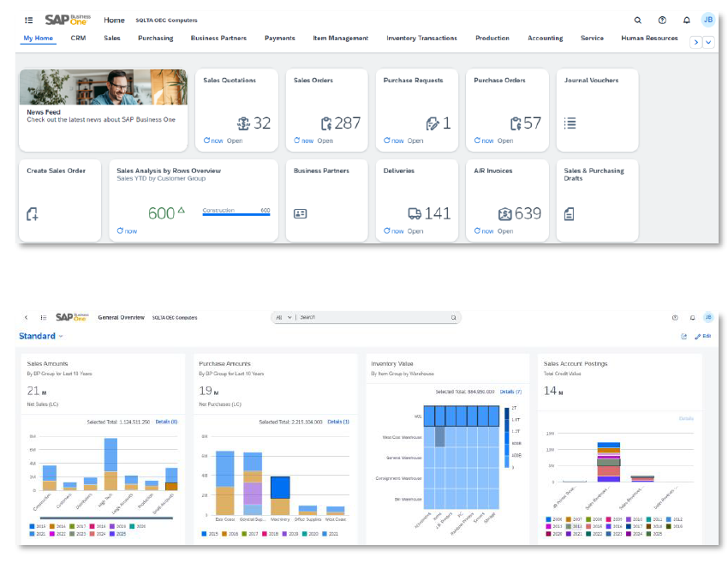Click the search magnifier icon in the My Home header
Screen dimensions: 728x569
tap(637, 20)
